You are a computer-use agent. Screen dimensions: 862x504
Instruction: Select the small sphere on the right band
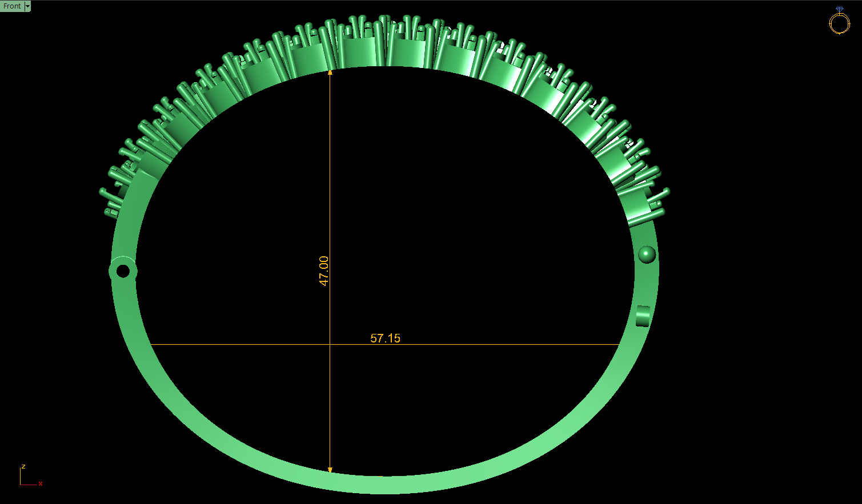pos(647,254)
